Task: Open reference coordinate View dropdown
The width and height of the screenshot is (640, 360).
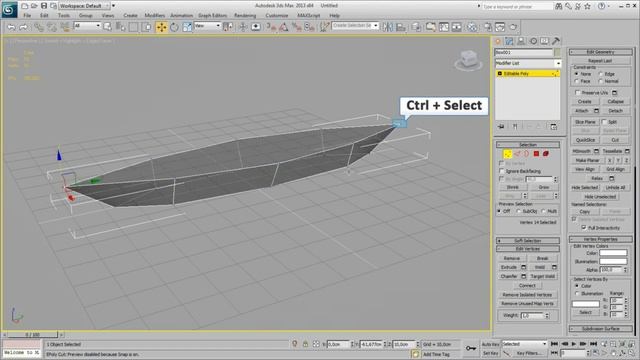Action: [207, 26]
